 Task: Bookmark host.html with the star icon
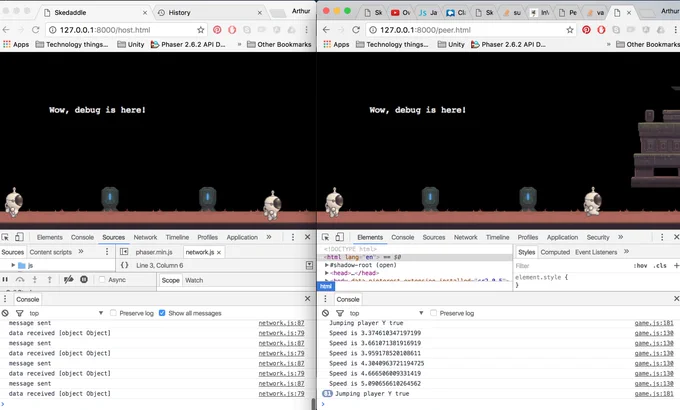(x=200, y=30)
